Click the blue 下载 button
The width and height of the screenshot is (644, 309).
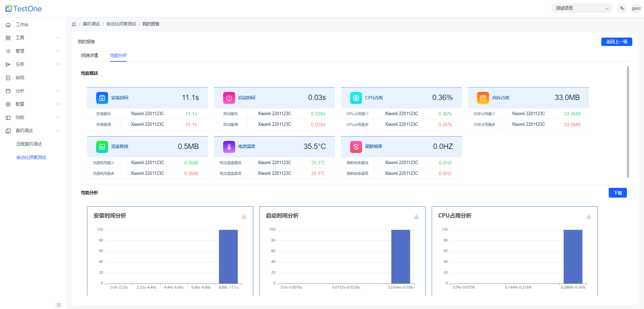tap(617, 193)
